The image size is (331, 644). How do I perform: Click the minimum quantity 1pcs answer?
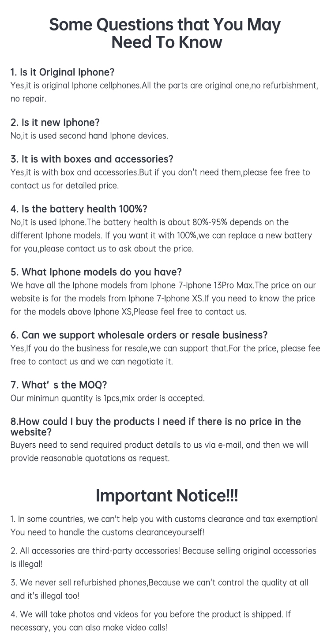(x=108, y=398)
